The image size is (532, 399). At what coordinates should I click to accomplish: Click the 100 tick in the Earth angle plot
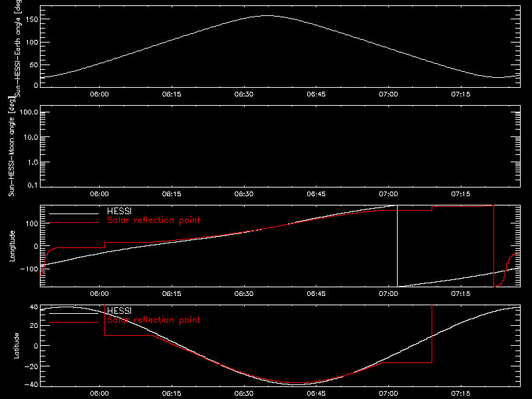point(32,43)
